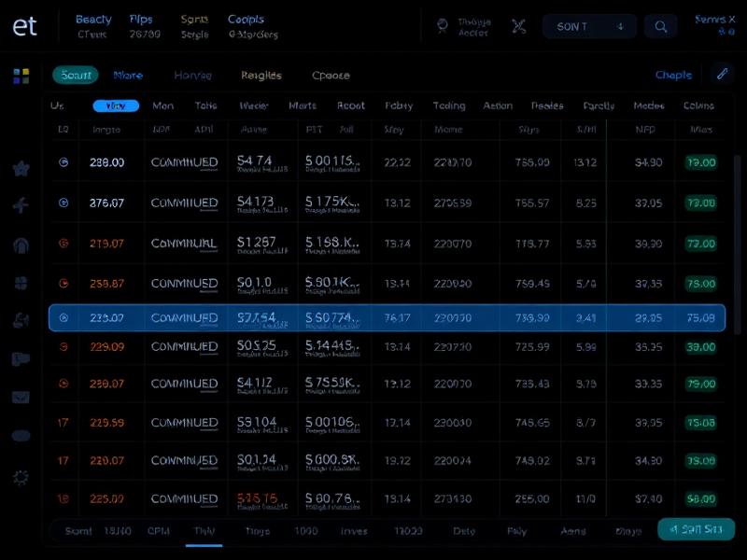
Task: Click the "Chaple" link at upper right
Action: (x=673, y=75)
